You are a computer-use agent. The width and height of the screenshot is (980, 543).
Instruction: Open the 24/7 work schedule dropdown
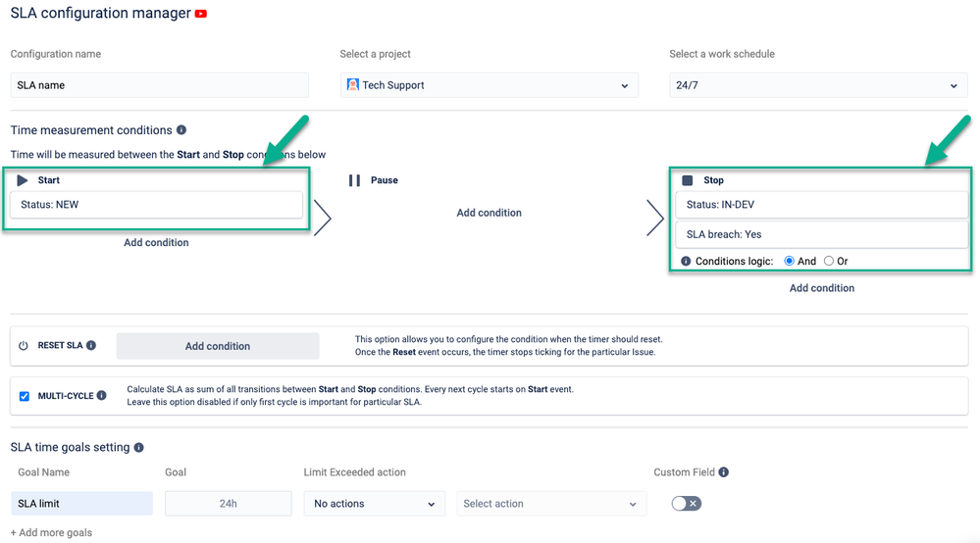pyautogui.click(x=813, y=85)
